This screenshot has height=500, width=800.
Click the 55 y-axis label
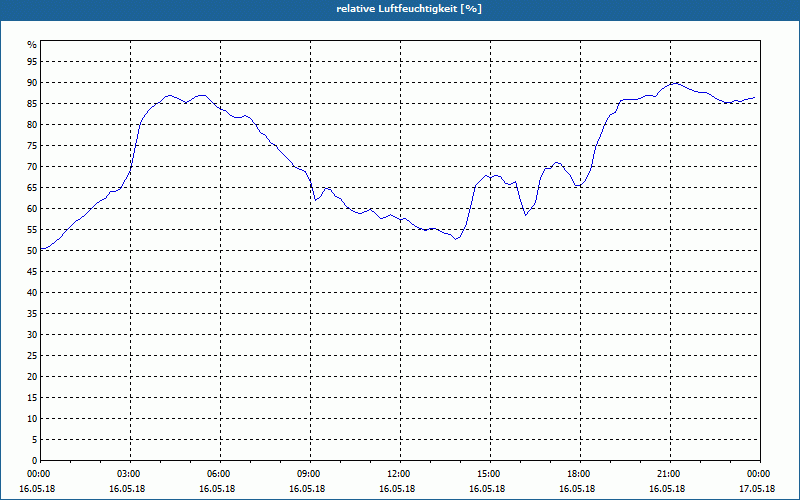click(x=32, y=230)
